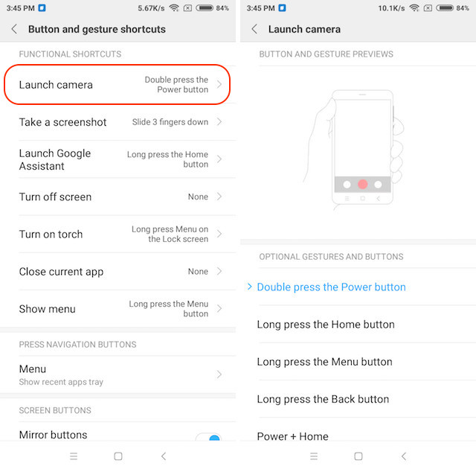
Task: Tap right navigation bar home icon
Action: (x=358, y=456)
